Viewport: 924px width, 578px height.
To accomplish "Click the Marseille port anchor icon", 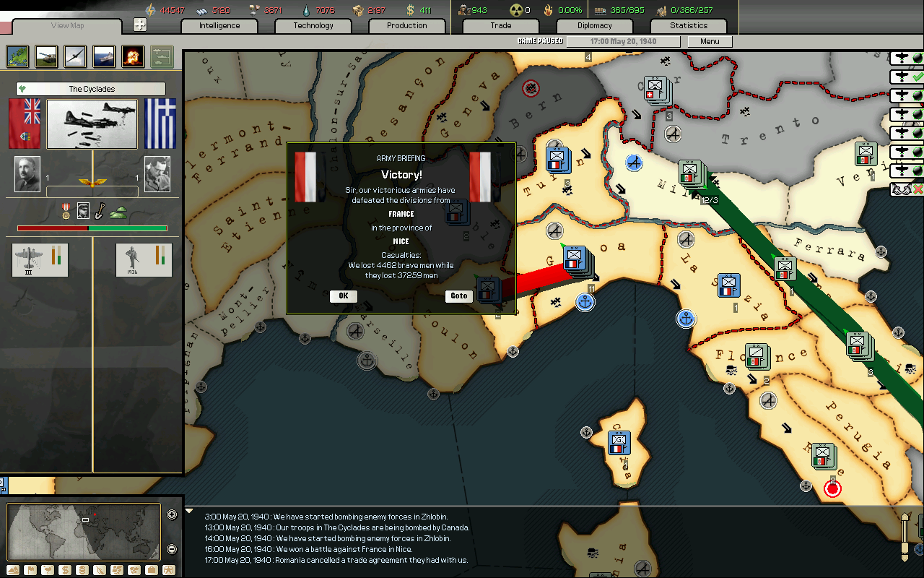I will point(367,361).
